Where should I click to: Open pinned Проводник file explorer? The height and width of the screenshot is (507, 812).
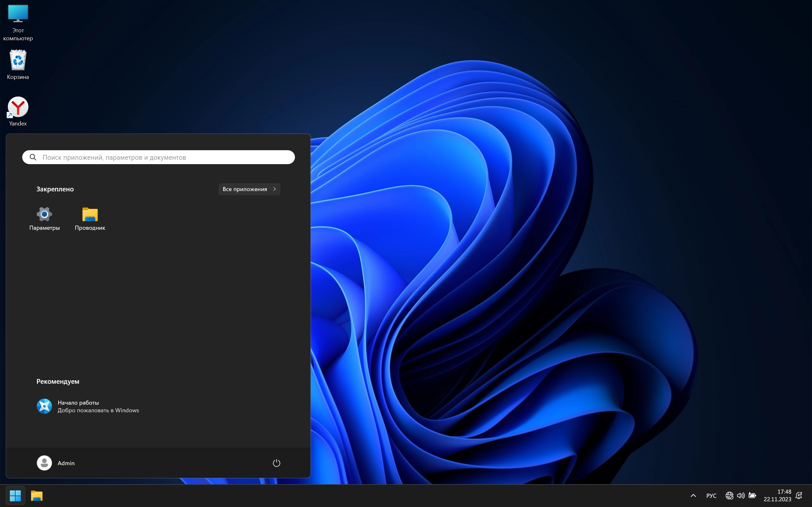coord(90,218)
